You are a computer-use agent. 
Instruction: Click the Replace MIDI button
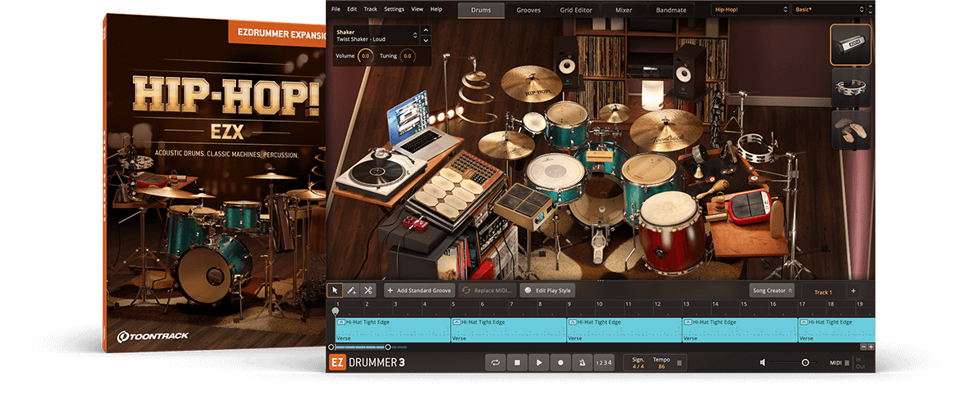point(488,289)
